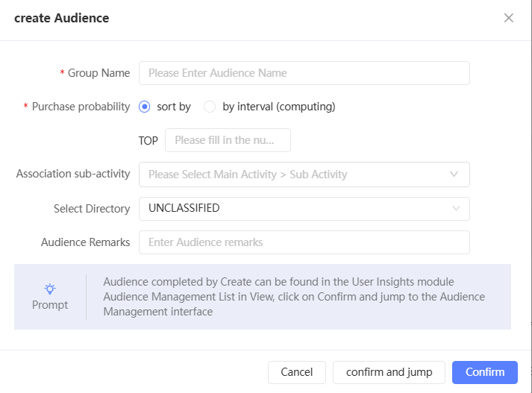Click the 'confirm and jump' button

point(389,372)
